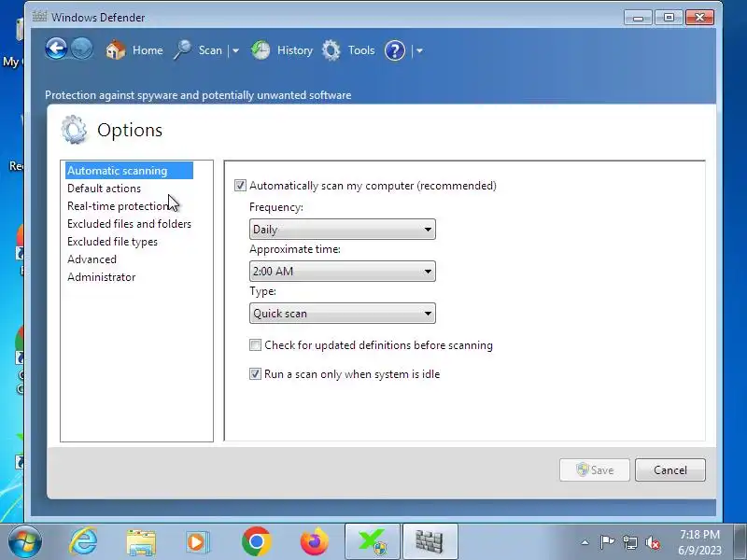Image resolution: width=747 pixels, height=560 pixels.
Task: Launch Internet Explorer from taskbar
Action: [83, 541]
